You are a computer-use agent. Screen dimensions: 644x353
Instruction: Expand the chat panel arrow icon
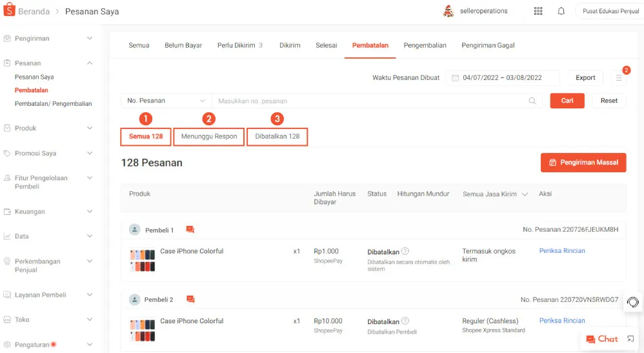pyautogui.click(x=630, y=339)
